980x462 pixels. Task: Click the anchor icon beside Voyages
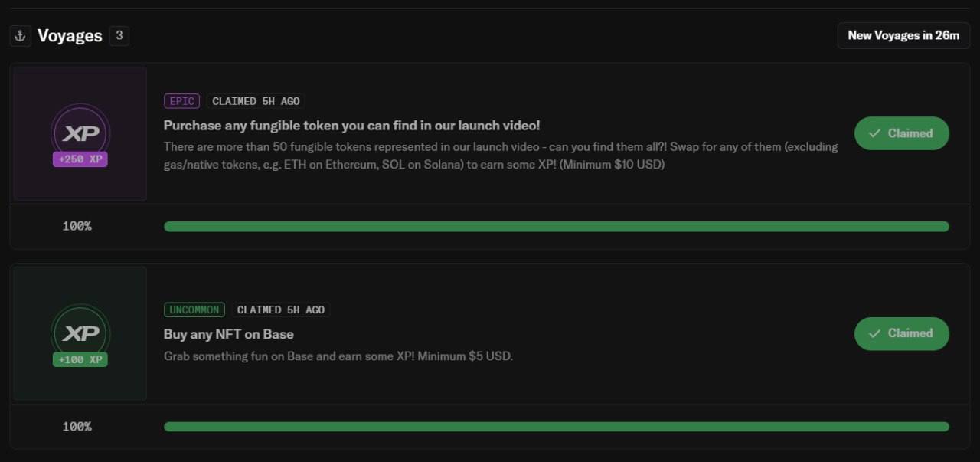pos(20,35)
